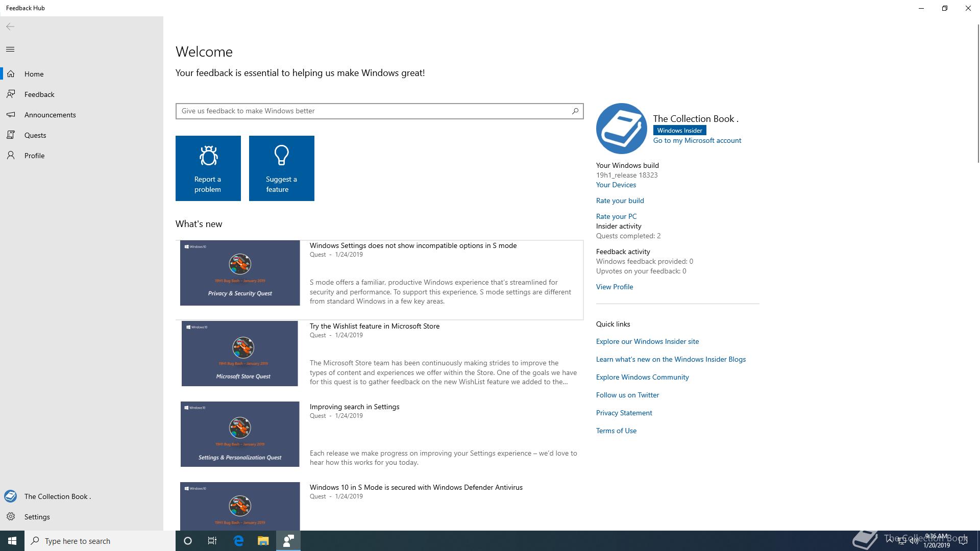Screen dimensions: 980x551
Task: Open Microsoft Edge from the taskbar
Action: (x=238, y=541)
